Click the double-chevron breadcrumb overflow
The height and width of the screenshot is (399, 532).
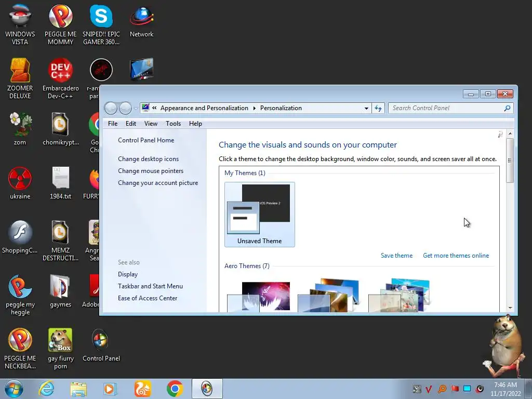pyautogui.click(x=154, y=108)
